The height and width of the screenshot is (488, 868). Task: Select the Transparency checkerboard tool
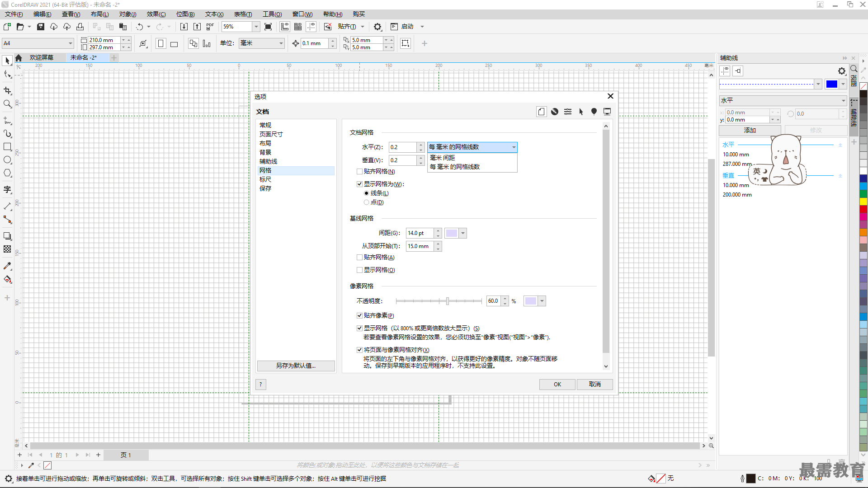coord(7,249)
